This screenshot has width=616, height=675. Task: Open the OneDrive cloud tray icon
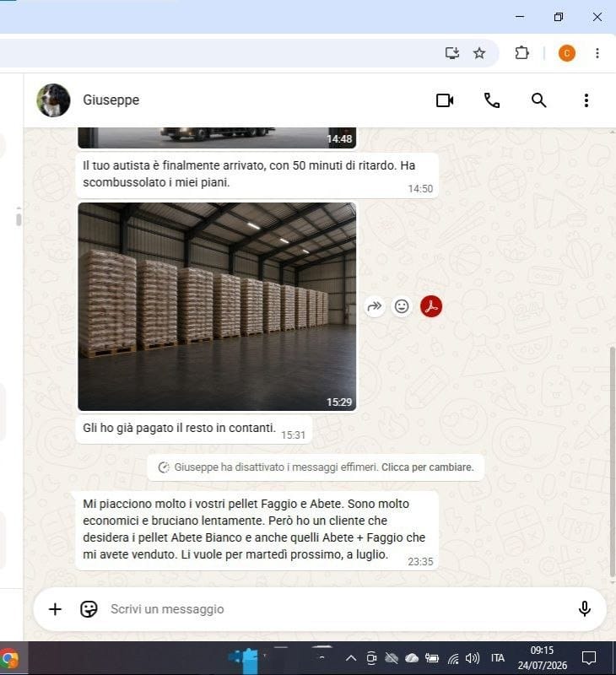tap(412, 658)
